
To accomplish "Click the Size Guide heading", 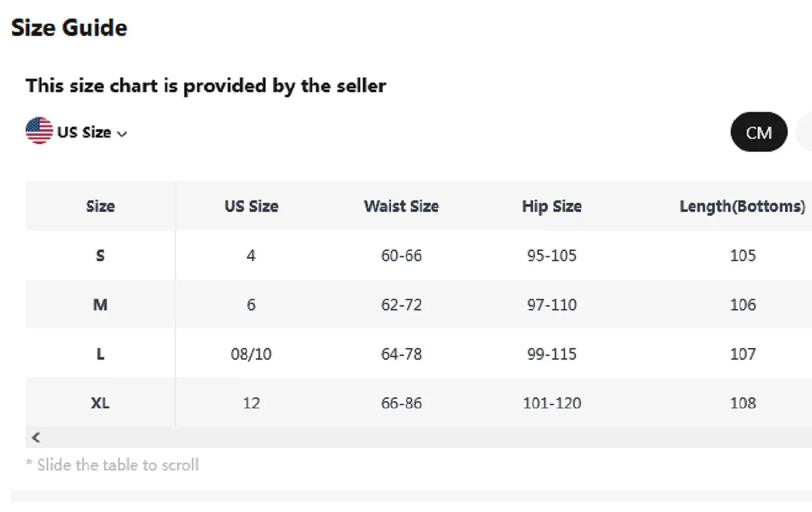I will click(69, 28).
